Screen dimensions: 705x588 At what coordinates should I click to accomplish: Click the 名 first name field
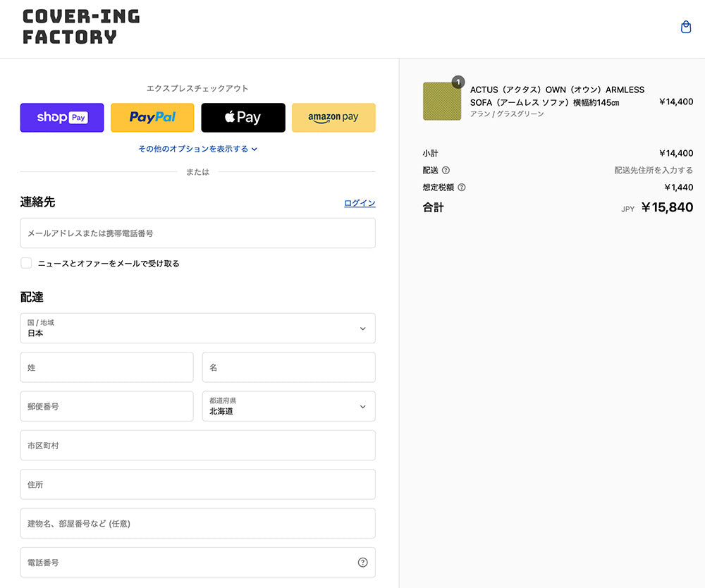[288, 367]
